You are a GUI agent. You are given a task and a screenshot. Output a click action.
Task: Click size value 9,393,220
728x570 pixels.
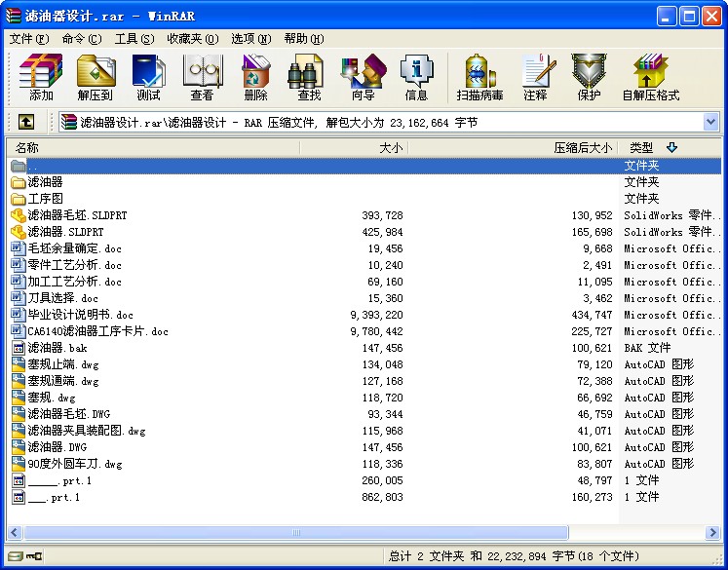[376, 315]
